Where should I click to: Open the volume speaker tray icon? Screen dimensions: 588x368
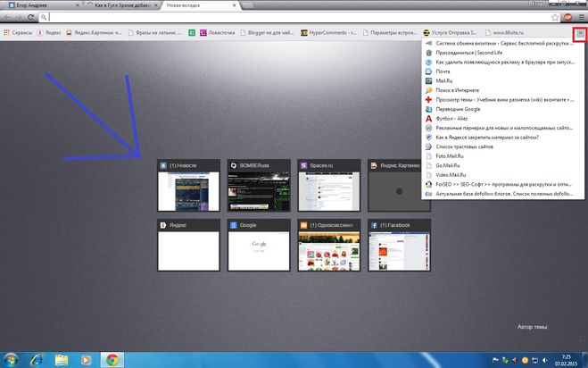tap(545, 360)
